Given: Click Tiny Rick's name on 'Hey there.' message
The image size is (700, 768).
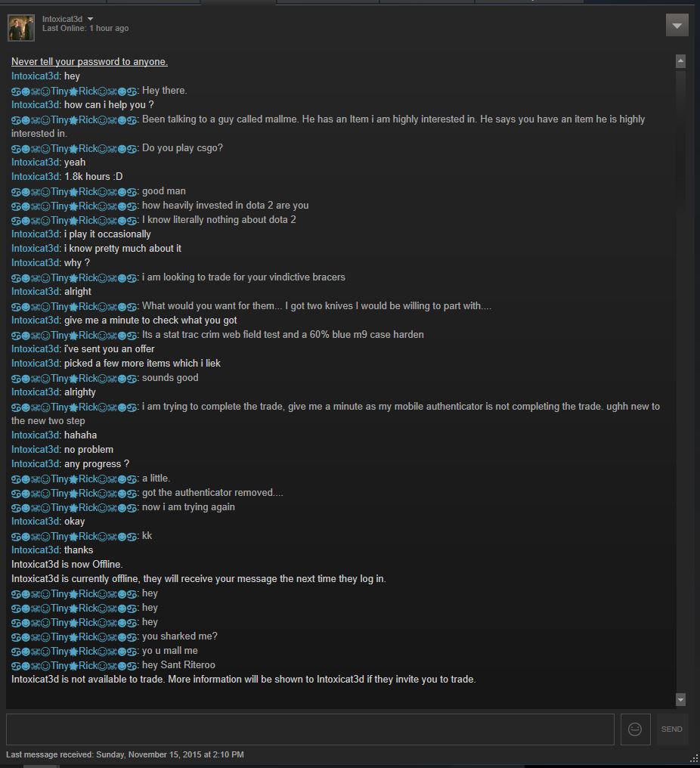Looking at the screenshot, I should pos(74,91).
